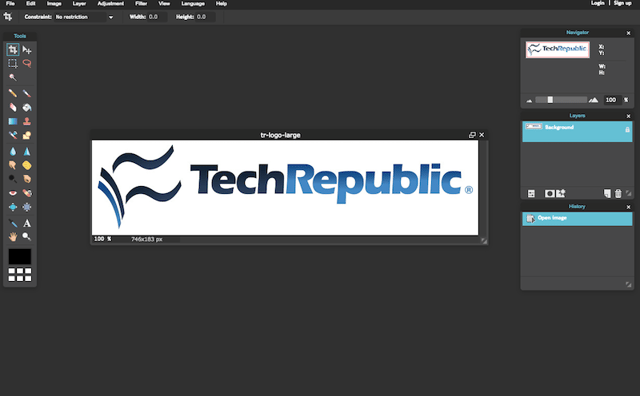The width and height of the screenshot is (640, 396).
Task: Open the main black color swatch
Action: 20,257
